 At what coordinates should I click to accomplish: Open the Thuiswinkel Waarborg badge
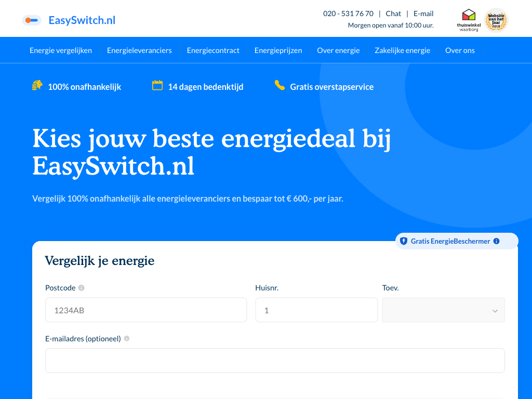click(469, 20)
